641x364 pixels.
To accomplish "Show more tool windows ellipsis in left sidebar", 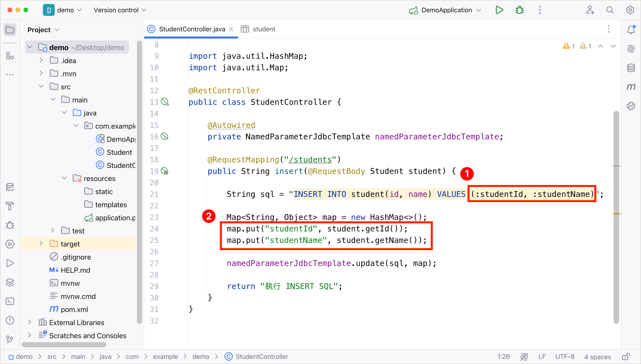I will (x=10, y=74).
